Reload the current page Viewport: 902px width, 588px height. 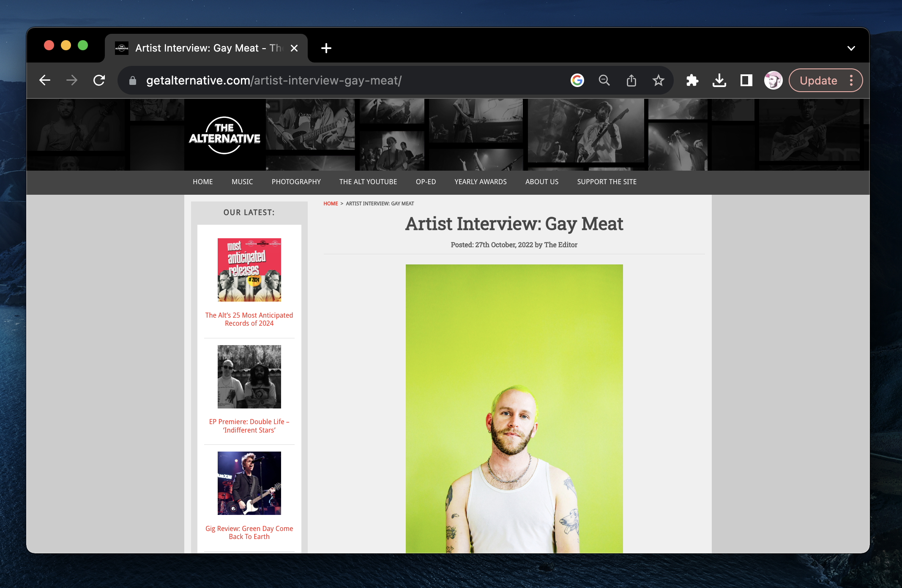point(99,80)
